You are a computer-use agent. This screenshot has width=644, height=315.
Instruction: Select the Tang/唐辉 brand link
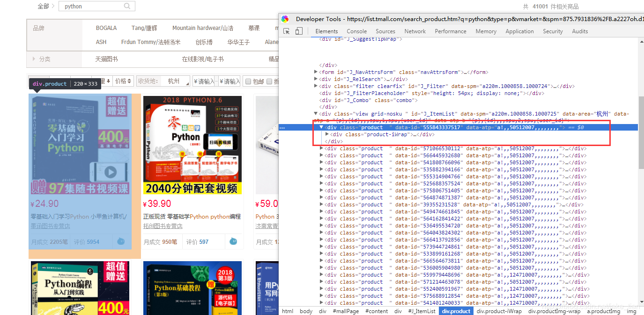[x=144, y=28]
